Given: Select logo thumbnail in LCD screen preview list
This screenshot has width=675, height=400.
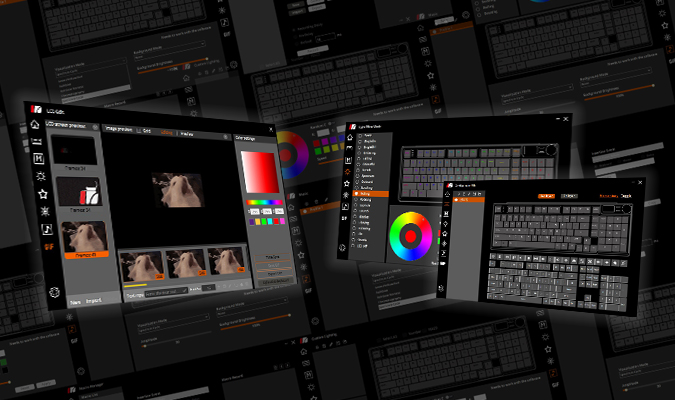Looking at the screenshot, I should 79,191.
